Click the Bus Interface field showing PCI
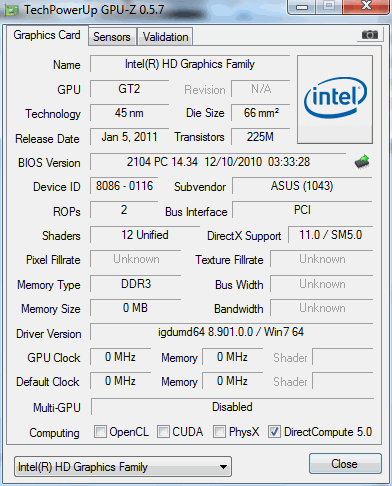 (302, 210)
